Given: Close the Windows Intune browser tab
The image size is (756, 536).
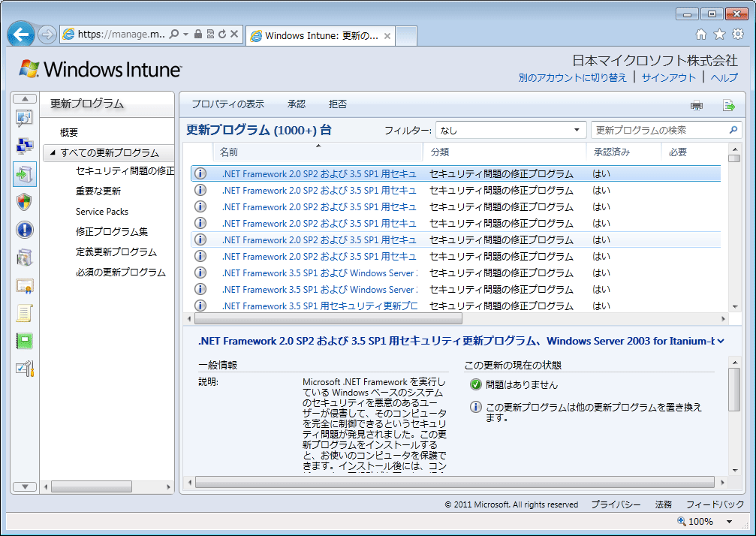Looking at the screenshot, I should [x=387, y=36].
